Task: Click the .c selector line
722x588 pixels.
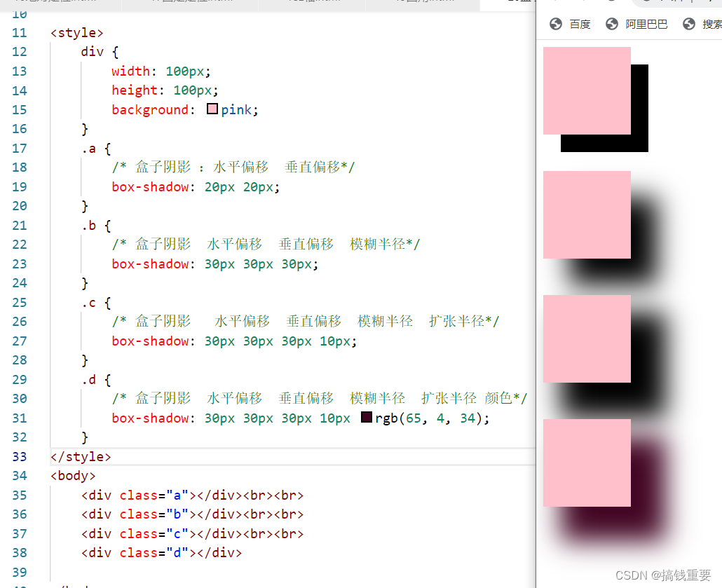Action: click(x=96, y=303)
